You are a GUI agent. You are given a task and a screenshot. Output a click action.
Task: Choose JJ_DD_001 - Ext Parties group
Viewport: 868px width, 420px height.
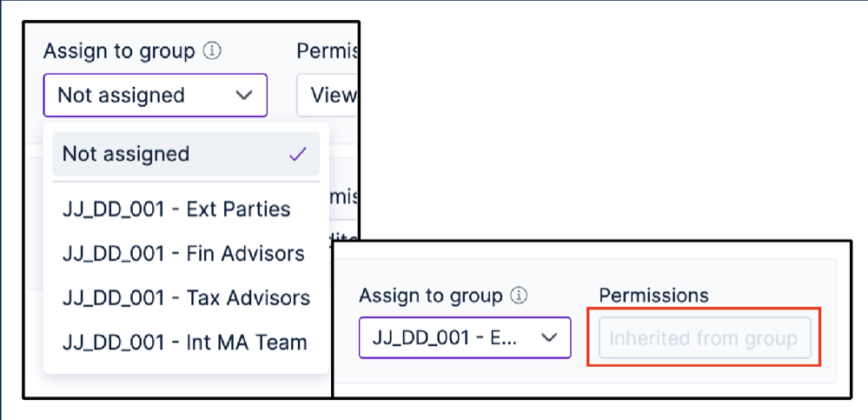176,209
